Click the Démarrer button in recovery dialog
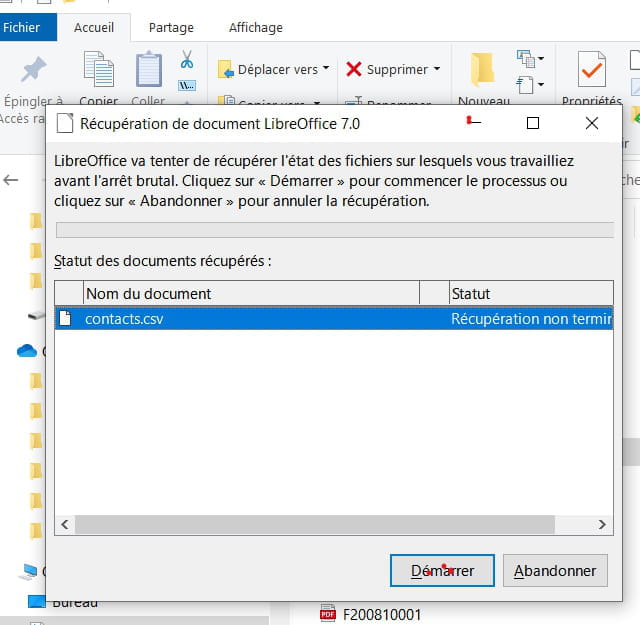 442,570
